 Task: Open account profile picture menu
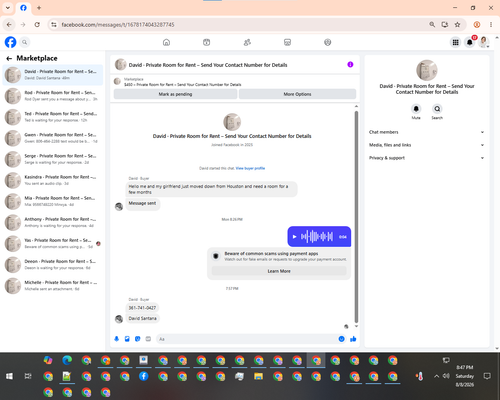point(484,42)
